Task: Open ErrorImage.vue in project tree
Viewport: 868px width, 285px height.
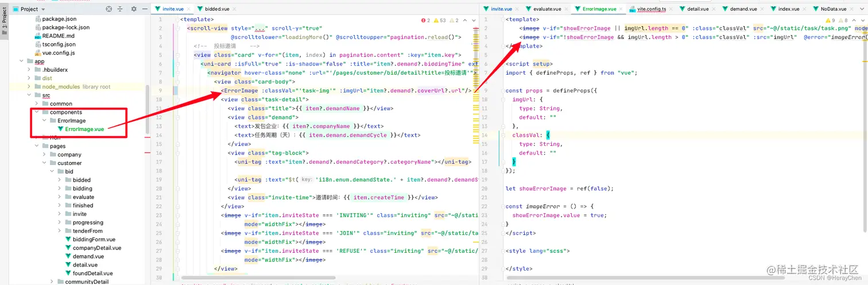Action: [80, 129]
